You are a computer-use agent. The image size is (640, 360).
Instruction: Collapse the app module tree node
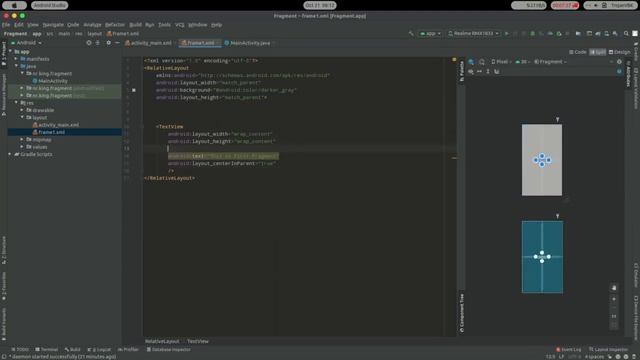tap(10, 52)
